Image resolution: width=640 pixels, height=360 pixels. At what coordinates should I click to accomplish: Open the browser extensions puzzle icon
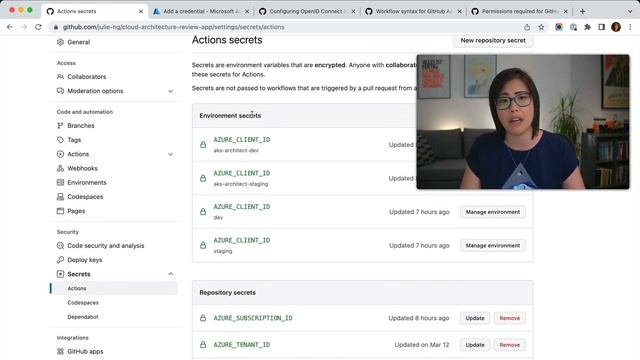pos(587,27)
